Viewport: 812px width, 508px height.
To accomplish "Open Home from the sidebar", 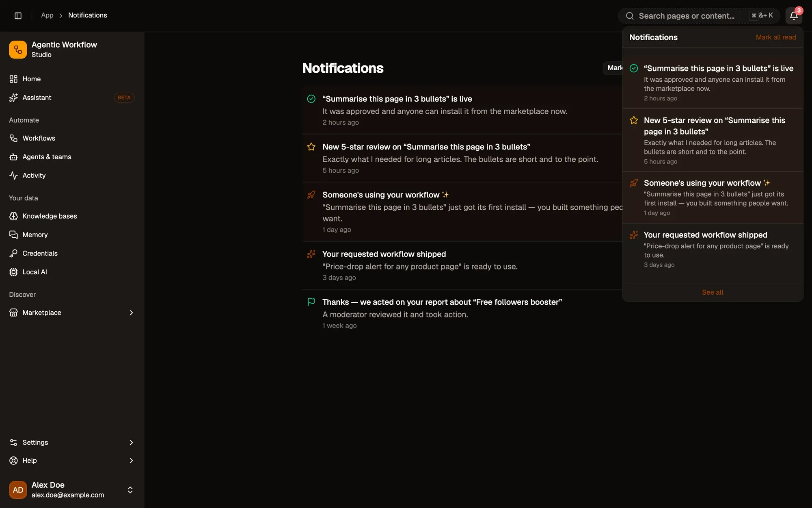I will click(72, 79).
